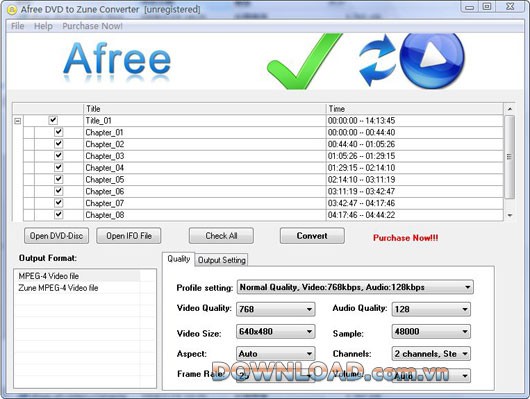Open the Channels dropdown
Image resolution: width=530 pixels, height=399 pixels.
431,354
